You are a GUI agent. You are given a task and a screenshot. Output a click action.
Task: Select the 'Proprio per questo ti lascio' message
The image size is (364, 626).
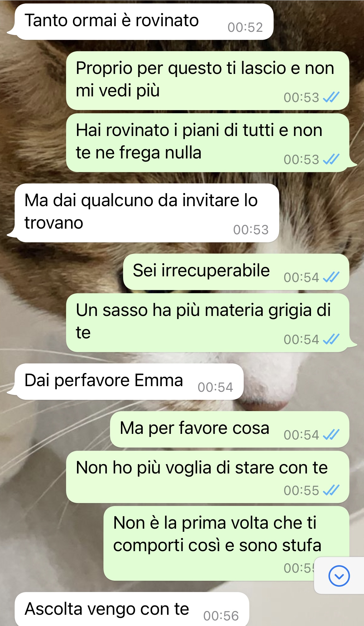[208, 80]
